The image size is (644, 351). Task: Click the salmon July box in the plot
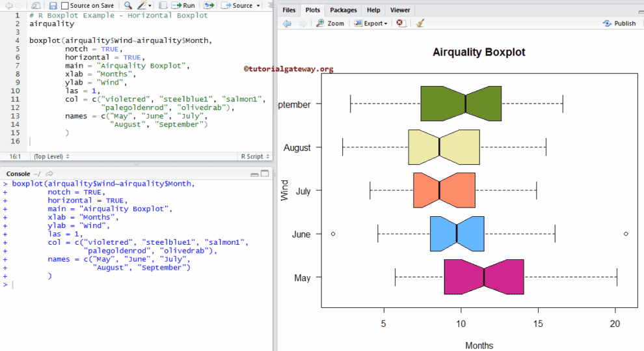click(x=444, y=190)
